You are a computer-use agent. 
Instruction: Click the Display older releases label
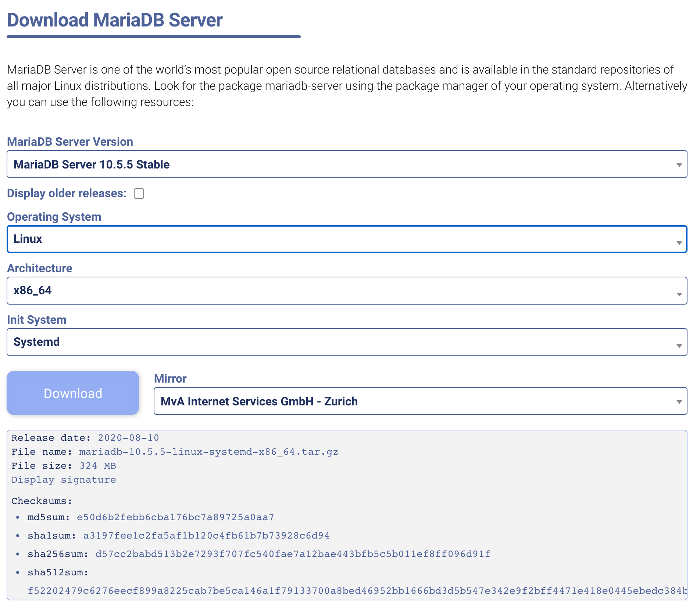tap(67, 194)
